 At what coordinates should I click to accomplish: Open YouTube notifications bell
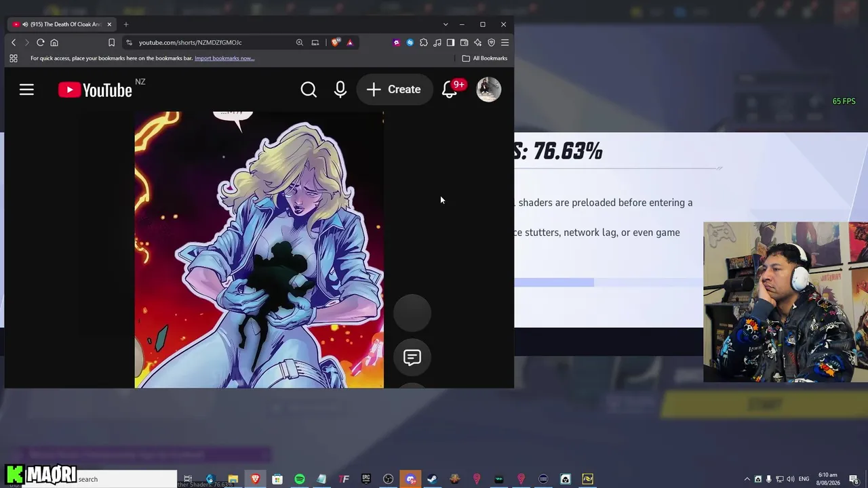(x=449, y=89)
